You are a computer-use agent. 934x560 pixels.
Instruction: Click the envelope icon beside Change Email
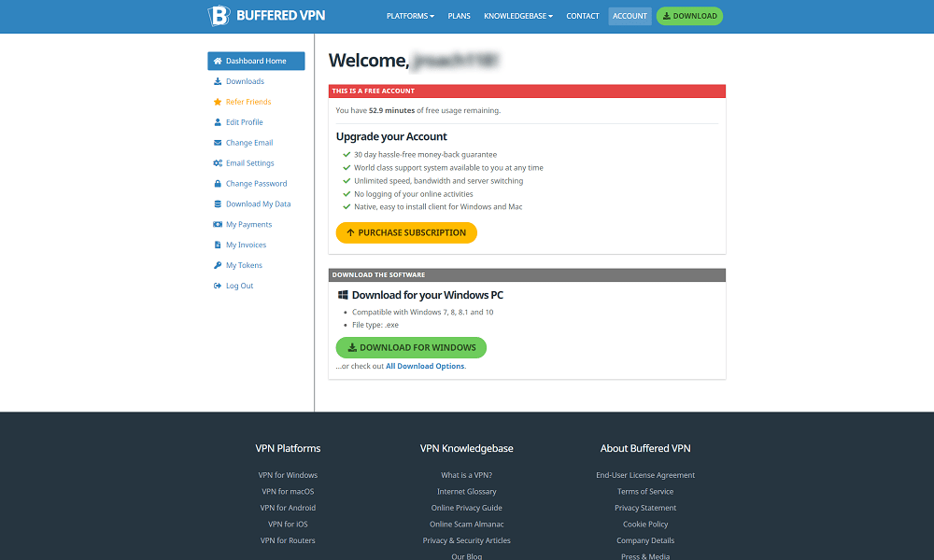[218, 143]
